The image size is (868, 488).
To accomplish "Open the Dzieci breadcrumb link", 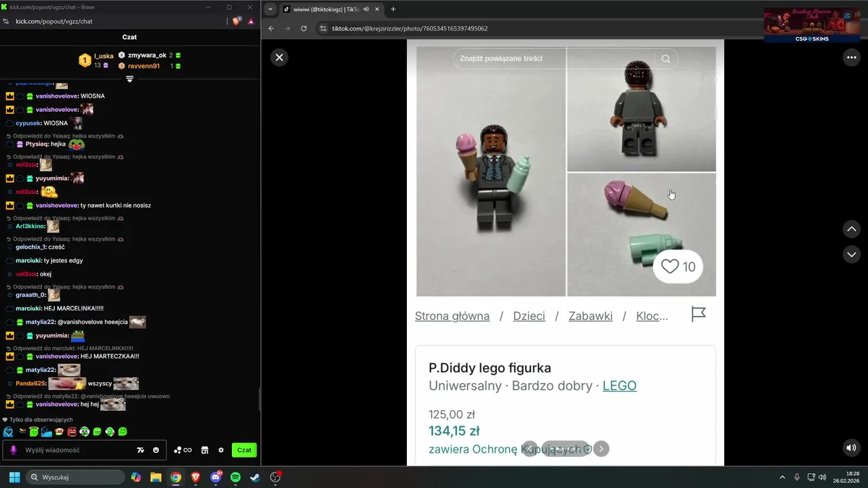I will (x=529, y=316).
